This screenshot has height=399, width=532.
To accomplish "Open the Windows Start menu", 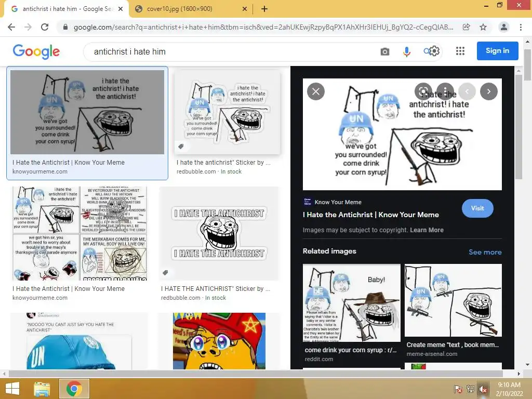I will click(x=12, y=389).
